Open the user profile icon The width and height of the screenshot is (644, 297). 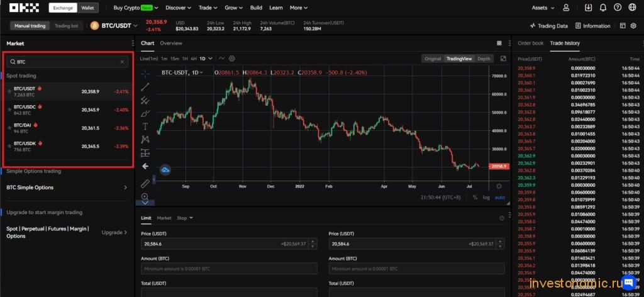(567, 8)
